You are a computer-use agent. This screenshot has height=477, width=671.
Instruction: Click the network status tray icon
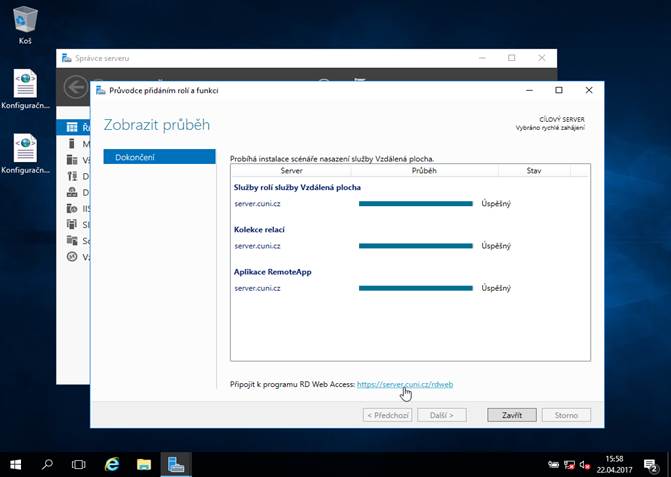point(569,465)
